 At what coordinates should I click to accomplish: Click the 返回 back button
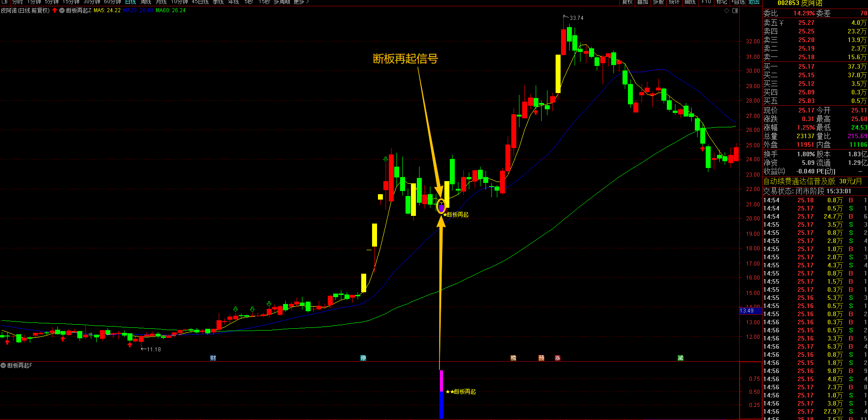[x=754, y=2]
